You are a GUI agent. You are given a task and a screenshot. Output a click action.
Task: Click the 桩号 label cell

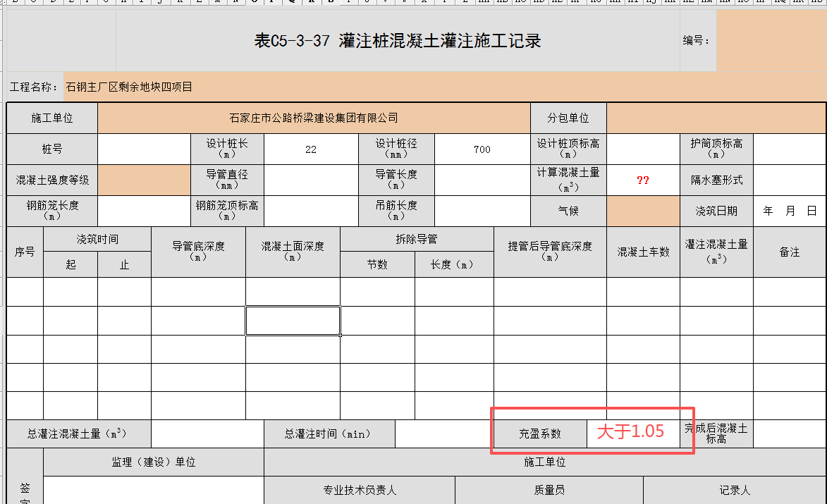click(x=51, y=149)
